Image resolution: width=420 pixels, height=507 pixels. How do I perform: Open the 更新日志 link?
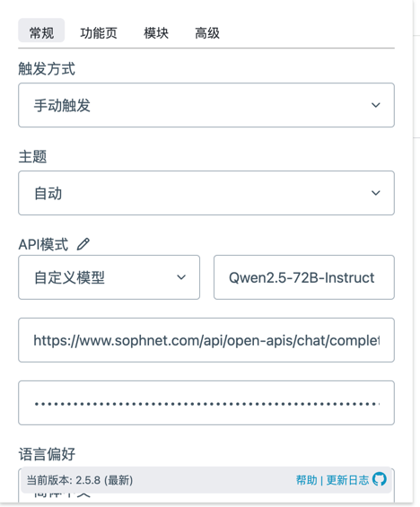(347, 480)
